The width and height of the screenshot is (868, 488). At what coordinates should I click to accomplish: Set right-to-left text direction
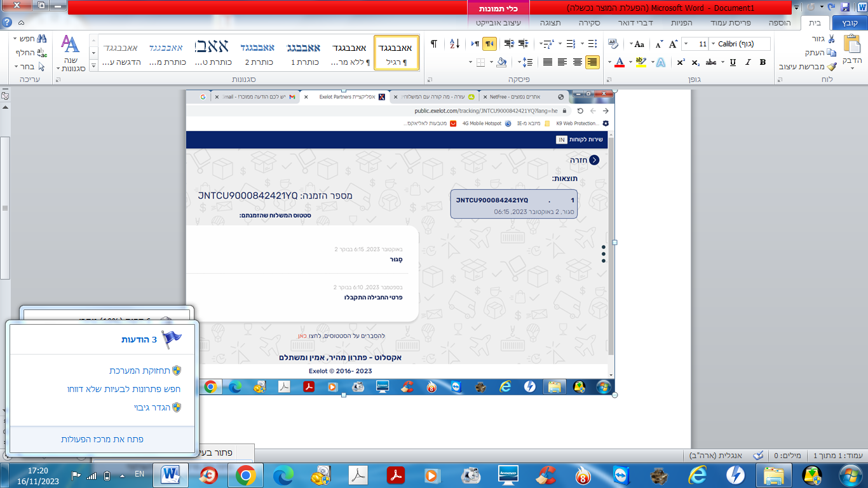[490, 44]
